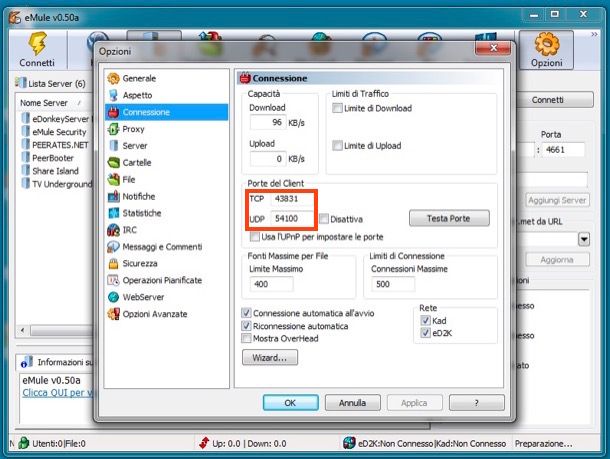Confirm with the OK button
The width and height of the screenshot is (610, 459).
[x=290, y=403]
